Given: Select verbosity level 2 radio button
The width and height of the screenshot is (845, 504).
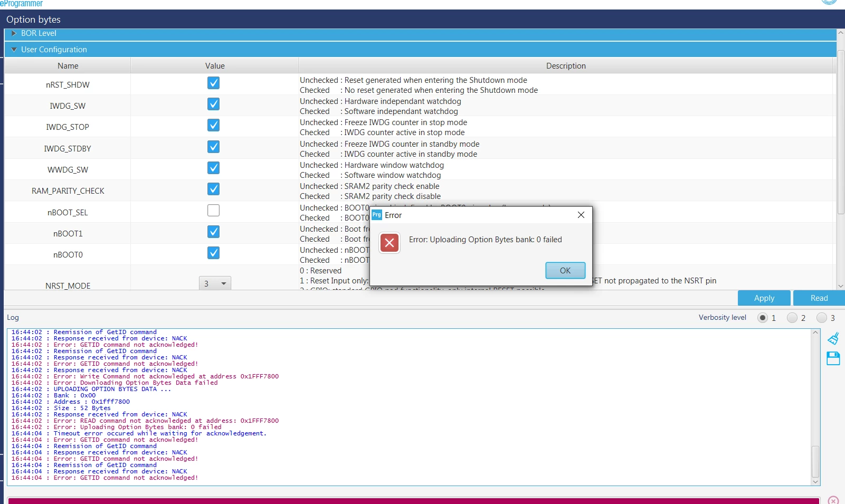Looking at the screenshot, I should pos(792,318).
